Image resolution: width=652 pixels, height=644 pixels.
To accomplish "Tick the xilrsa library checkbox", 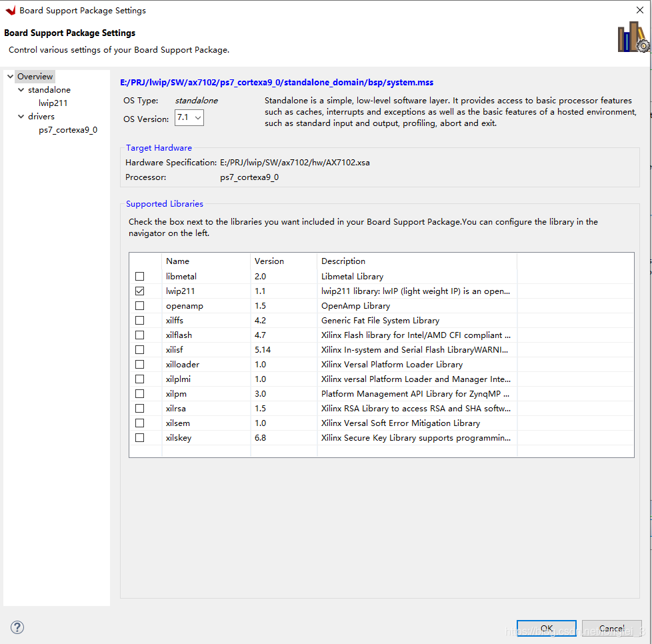I will [140, 408].
